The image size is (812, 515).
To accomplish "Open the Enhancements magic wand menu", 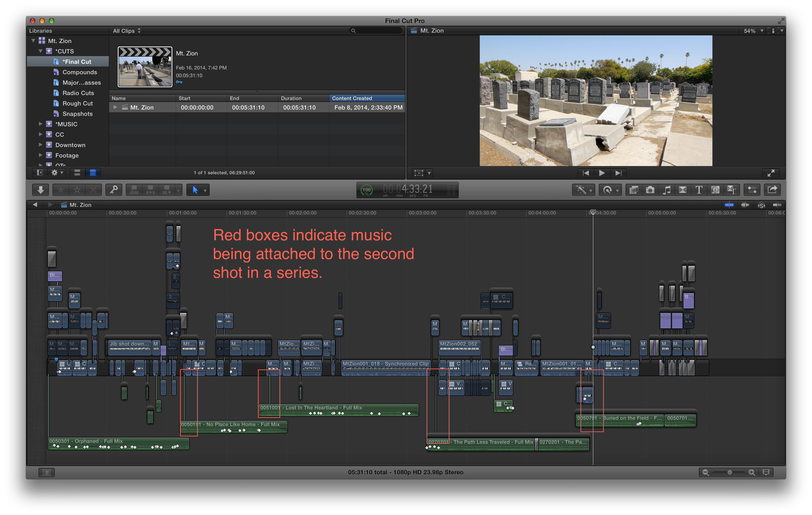I will (x=583, y=190).
